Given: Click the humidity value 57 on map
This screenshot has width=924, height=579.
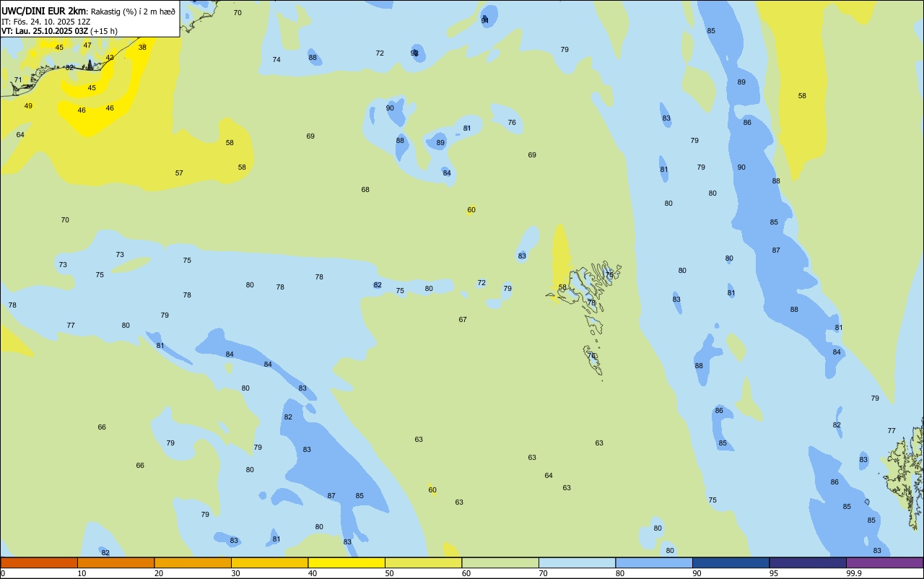Looking at the screenshot, I should coord(179,173).
